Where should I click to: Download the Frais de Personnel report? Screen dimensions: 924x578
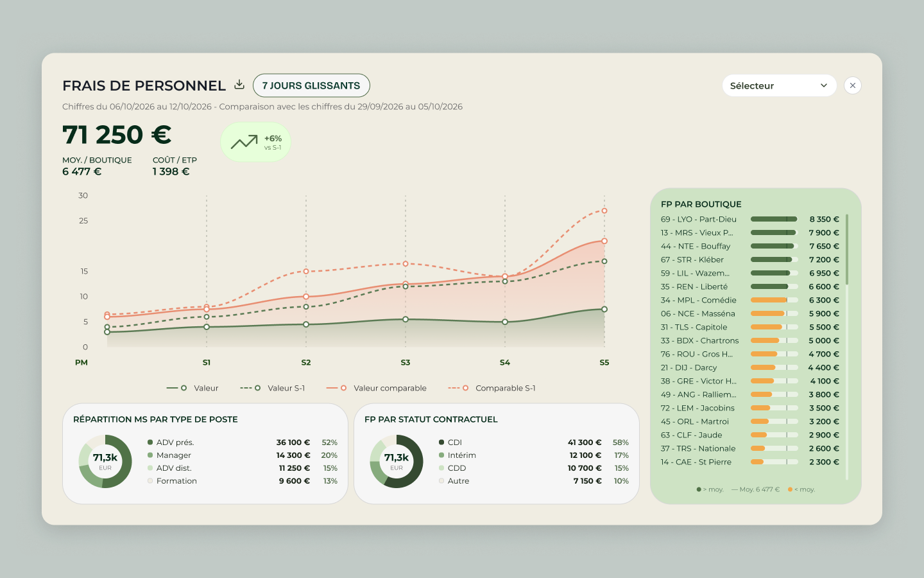click(239, 85)
